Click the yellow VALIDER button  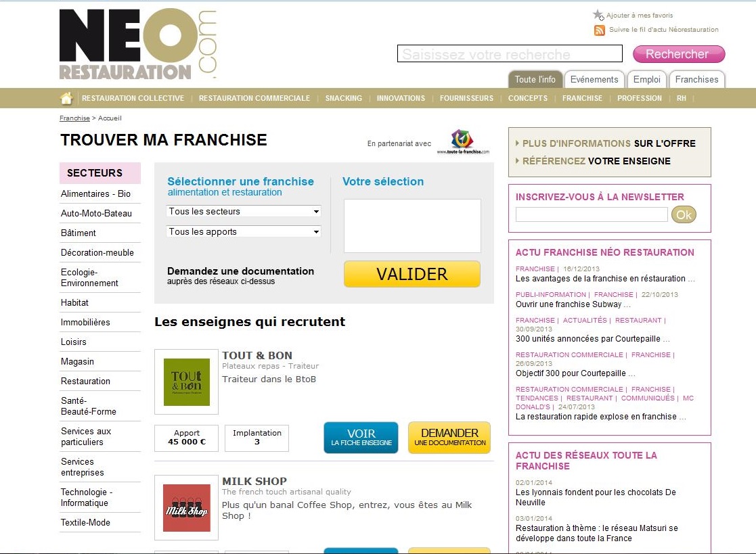pyautogui.click(x=412, y=274)
